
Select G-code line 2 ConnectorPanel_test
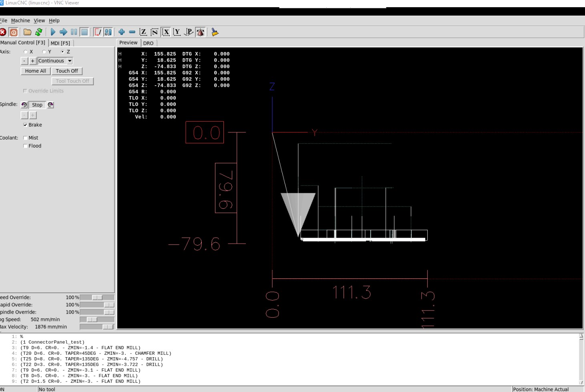tap(52, 342)
